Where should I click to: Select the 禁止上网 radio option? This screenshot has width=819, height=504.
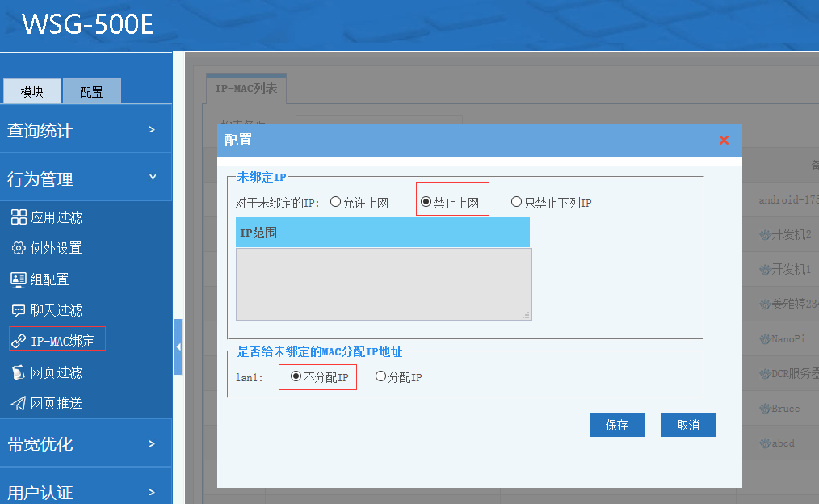[426, 202]
